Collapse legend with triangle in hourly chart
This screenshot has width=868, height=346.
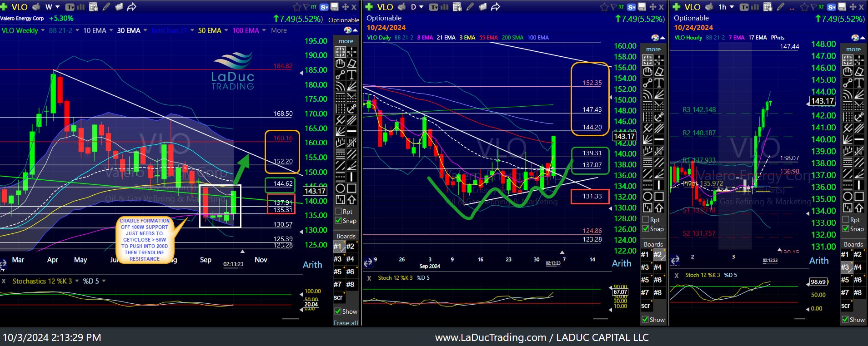point(863,38)
